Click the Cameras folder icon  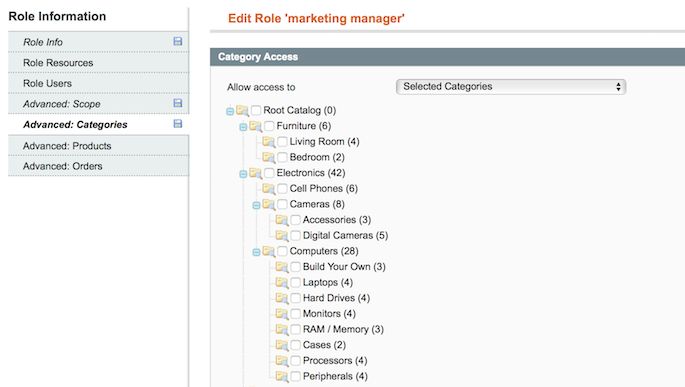pos(269,204)
